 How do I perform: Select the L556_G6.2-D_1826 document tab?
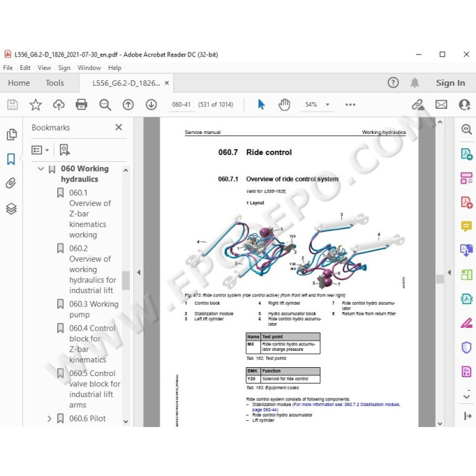(126, 83)
